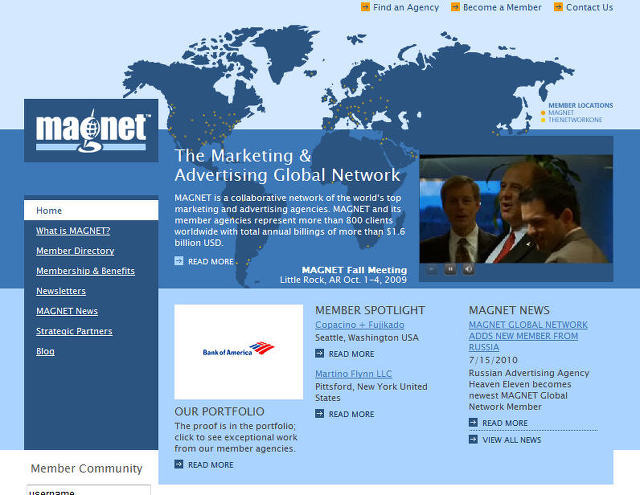Click the MAGNET yellow legend dot
640x495 pixels.
tap(543, 113)
